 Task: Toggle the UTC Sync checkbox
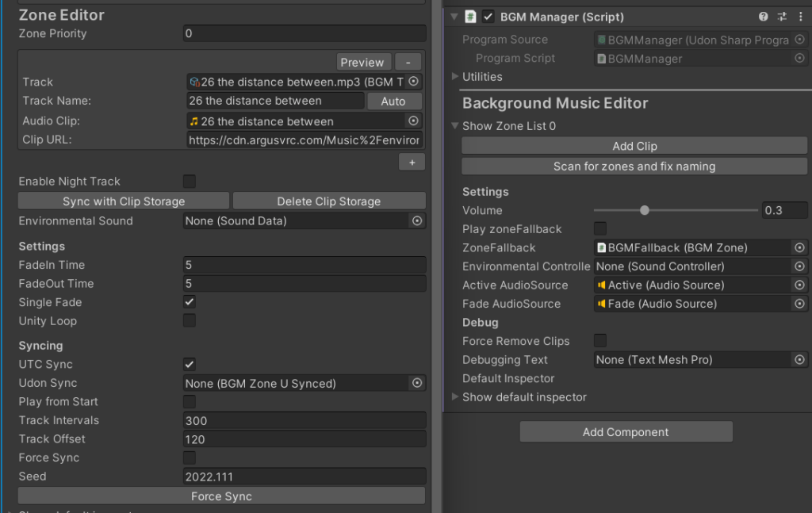tap(190, 365)
